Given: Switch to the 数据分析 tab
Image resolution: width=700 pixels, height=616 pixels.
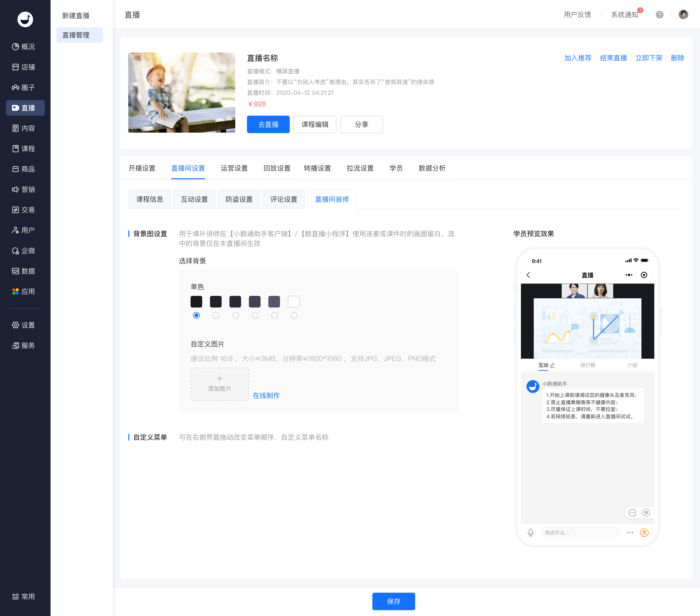Looking at the screenshot, I should [432, 168].
